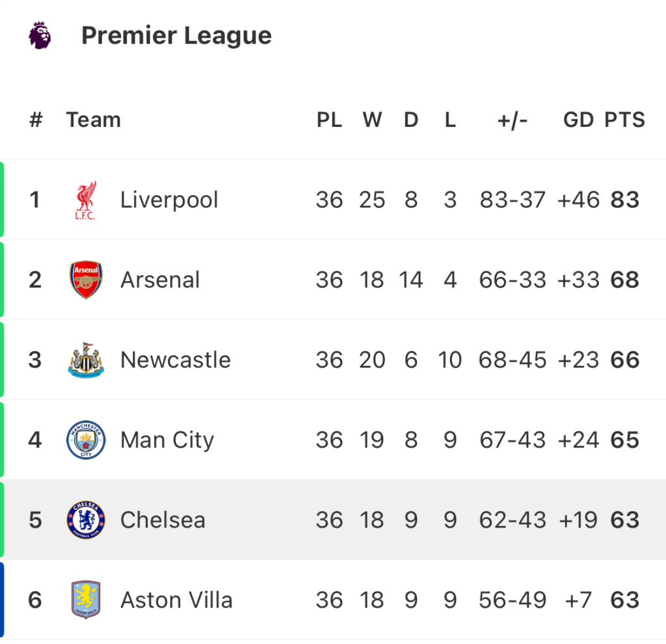666x644 pixels.
Task: Select the Arsenal cannon badge
Action: tap(86, 280)
